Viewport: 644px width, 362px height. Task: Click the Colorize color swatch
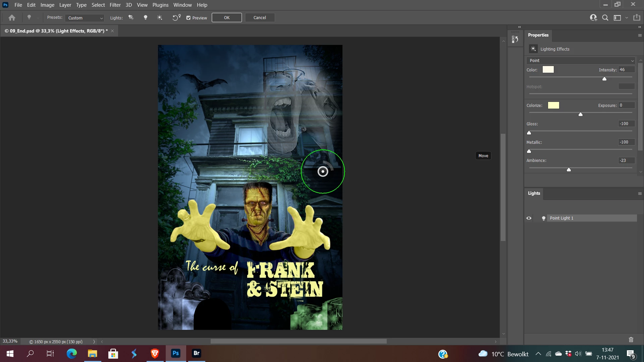pos(553,106)
